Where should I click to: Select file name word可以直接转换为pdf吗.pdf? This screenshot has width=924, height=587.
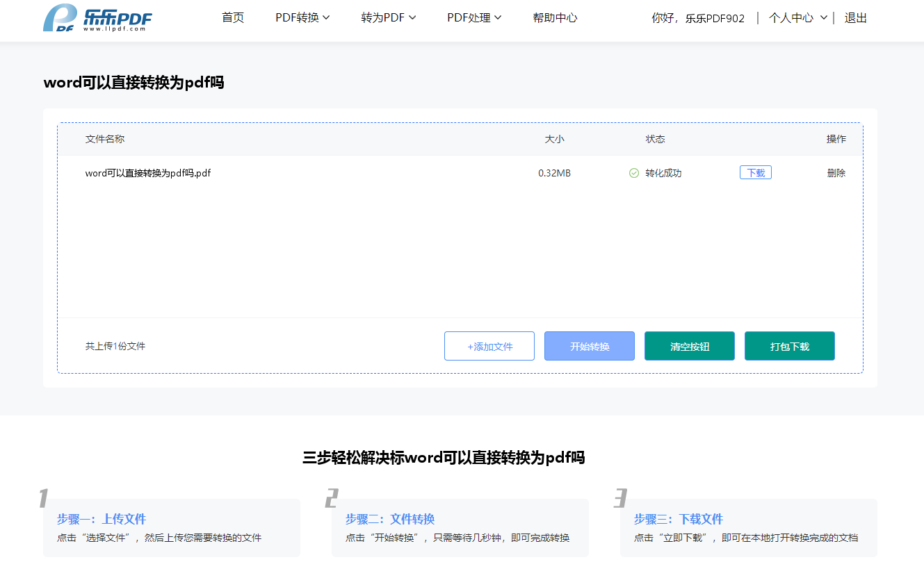click(x=148, y=173)
